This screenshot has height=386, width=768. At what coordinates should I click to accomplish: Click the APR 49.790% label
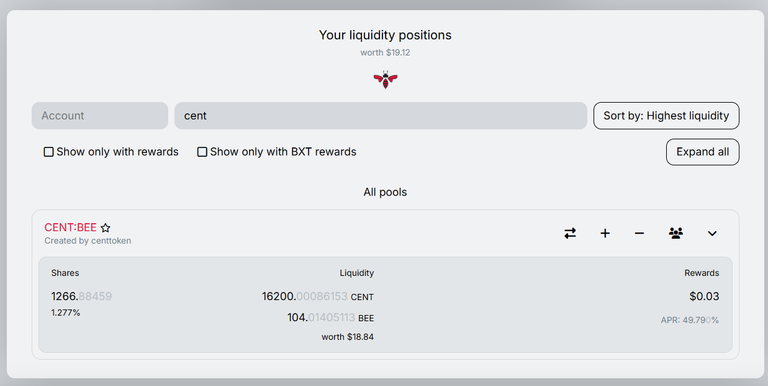click(690, 320)
